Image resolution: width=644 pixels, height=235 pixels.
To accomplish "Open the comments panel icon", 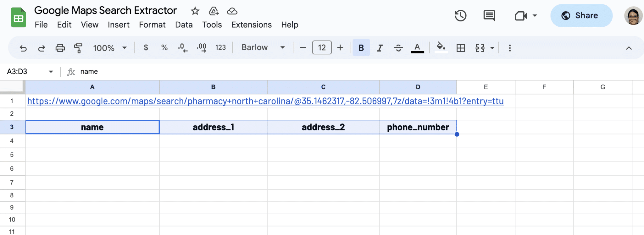I will tap(489, 16).
